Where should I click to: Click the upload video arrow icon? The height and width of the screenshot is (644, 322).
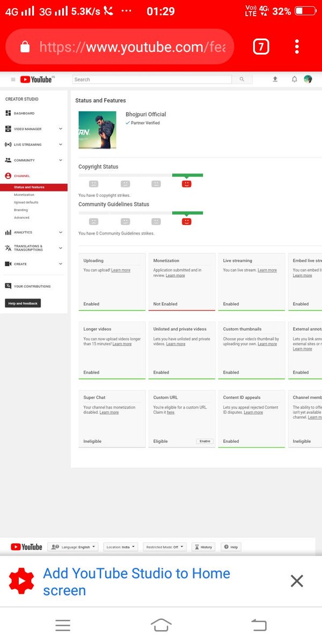pos(275,79)
